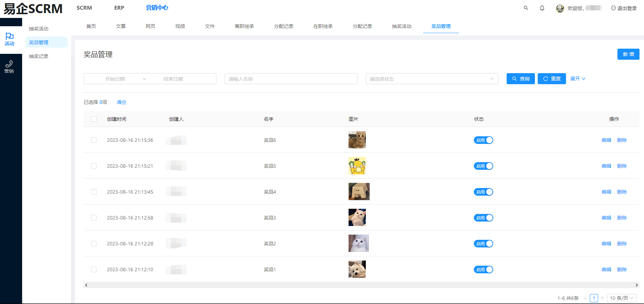Image resolution: width=644 pixels, height=304 pixels.
Task: Check the row for 奖品3
Action: [x=94, y=218]
